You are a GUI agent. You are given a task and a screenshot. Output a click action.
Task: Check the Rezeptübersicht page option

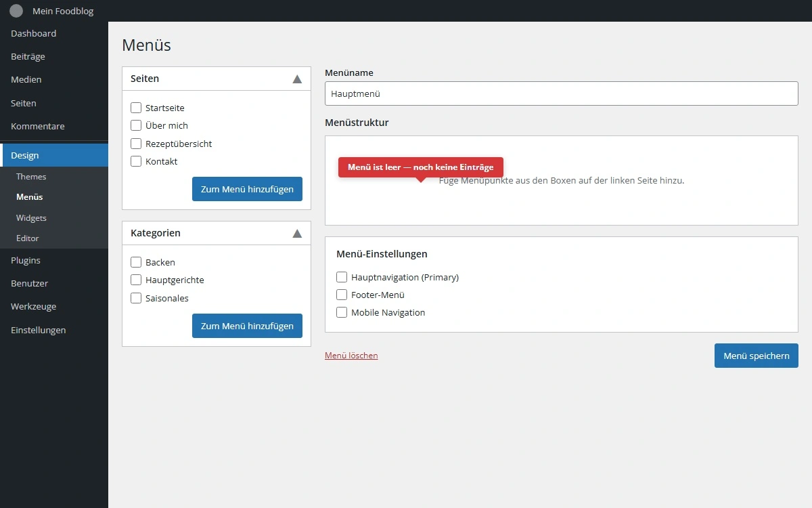pos(136,144)
